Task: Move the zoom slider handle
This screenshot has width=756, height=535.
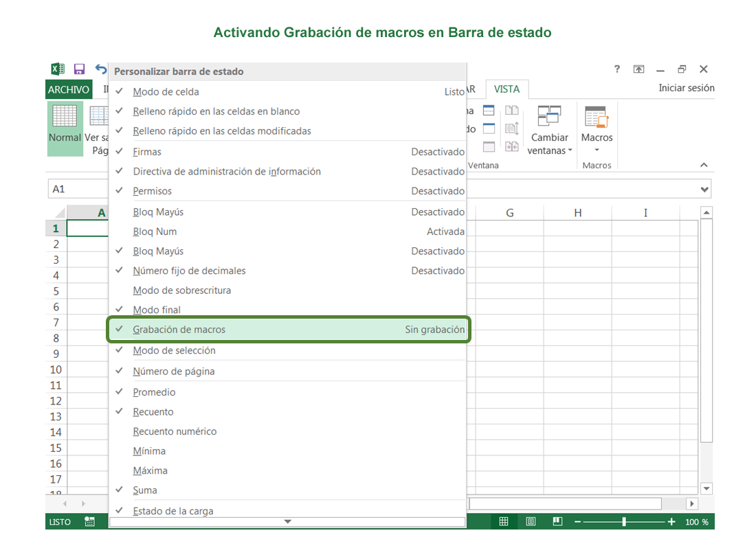Action: pos(624,521)
